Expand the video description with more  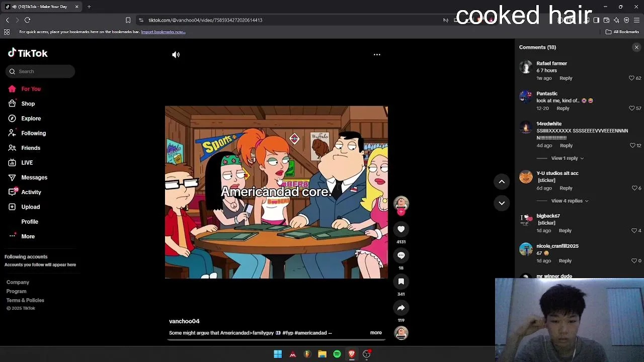376,333
